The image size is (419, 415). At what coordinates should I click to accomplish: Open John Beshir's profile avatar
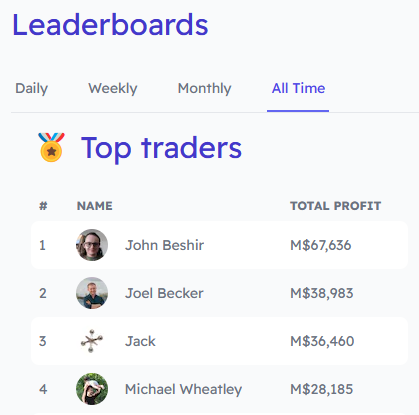[92, 245]
